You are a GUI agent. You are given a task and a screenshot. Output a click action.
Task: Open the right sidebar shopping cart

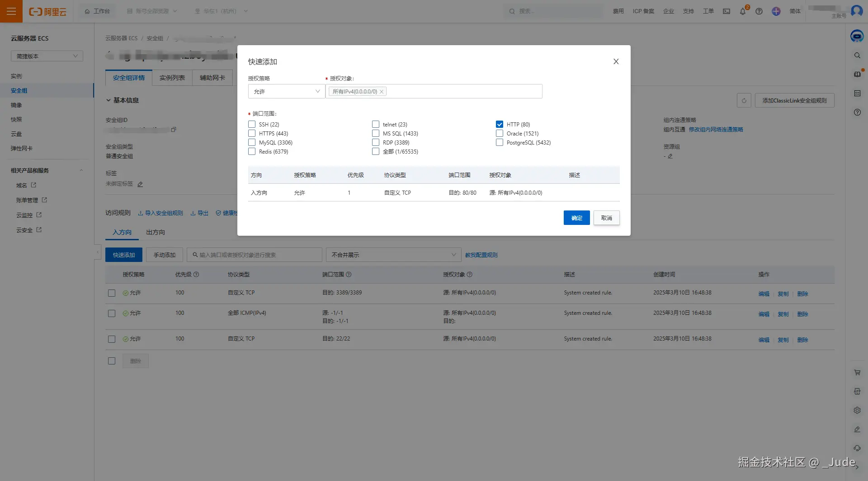click(857, 373)
